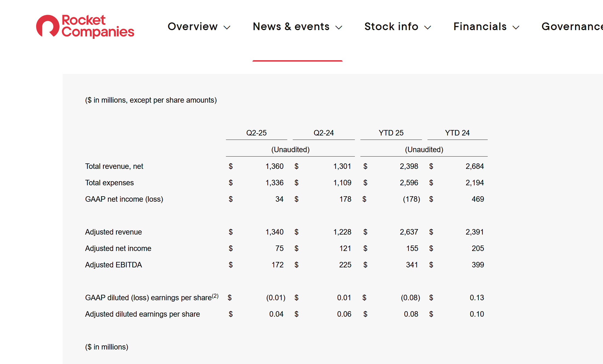Click the Adjusted EBITDA row label
The image size is (603, 364).
point(113,265)
